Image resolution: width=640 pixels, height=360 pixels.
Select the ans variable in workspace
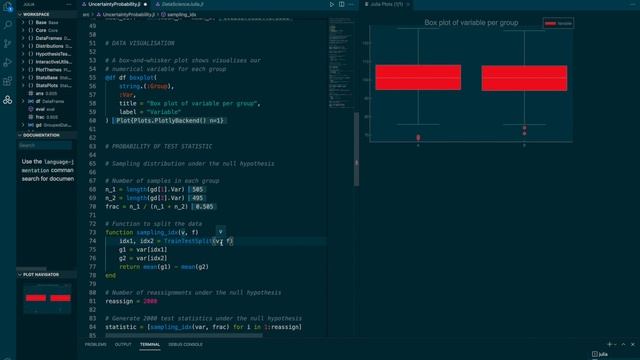tap(47, 93)
